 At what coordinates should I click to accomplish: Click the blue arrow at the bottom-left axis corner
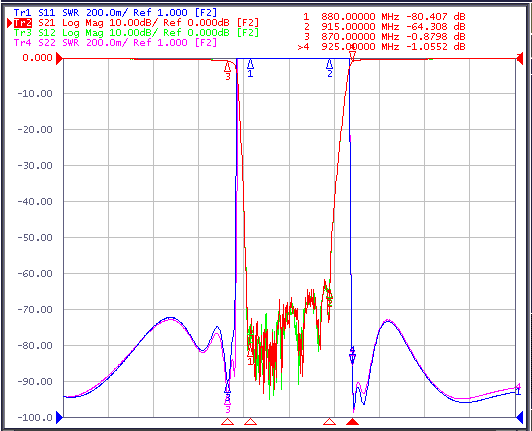click(x=59, y=417)
